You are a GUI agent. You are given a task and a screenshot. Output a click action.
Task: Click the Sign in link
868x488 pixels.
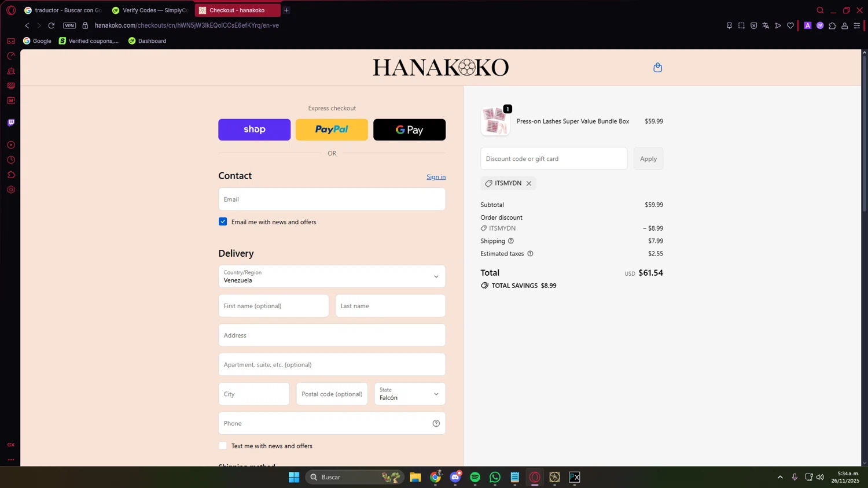pos(436,177)
